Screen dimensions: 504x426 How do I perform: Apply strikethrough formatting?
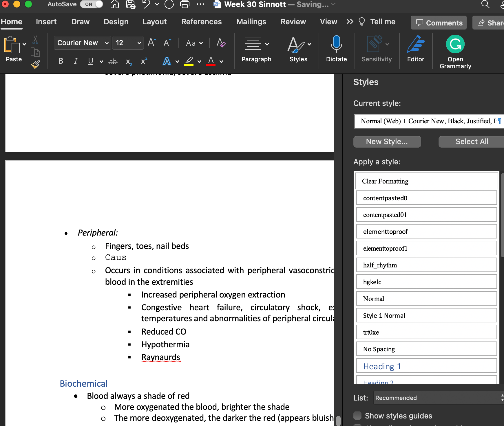click(x=113, y=61)
